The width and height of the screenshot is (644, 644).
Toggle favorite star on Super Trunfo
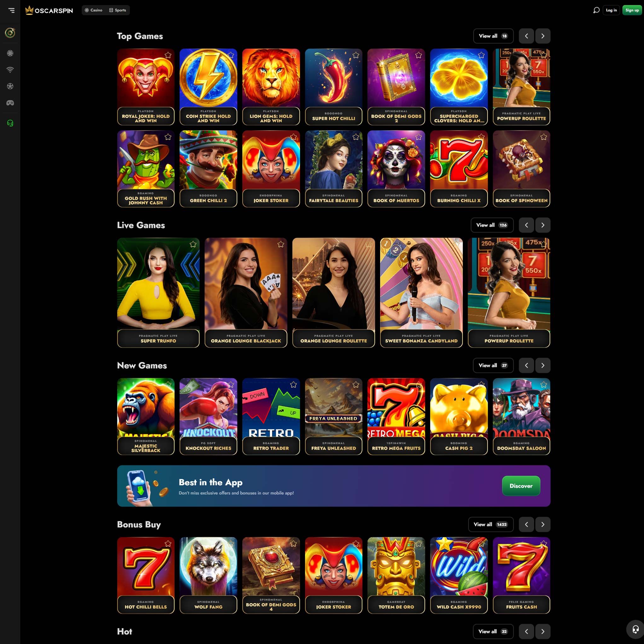(x=193, y=244)
